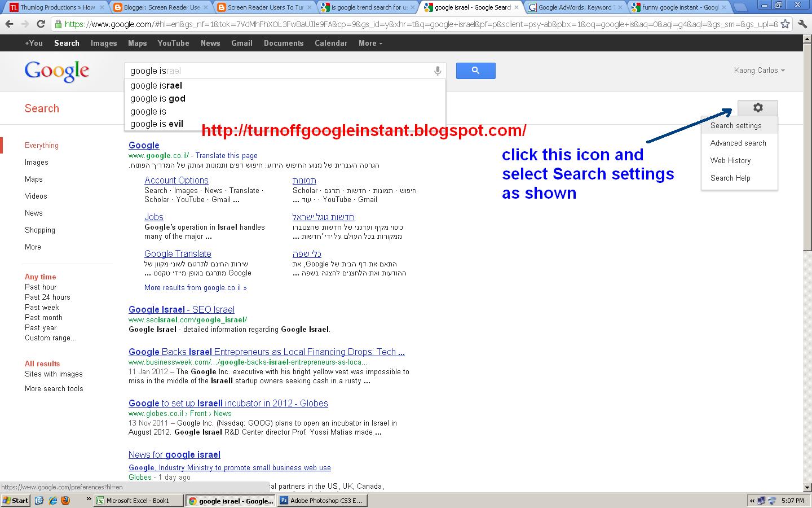This screenshot has height=508, width=812.
Task: Click the vertical scrollbar down arrow
Action: [807, 487]
